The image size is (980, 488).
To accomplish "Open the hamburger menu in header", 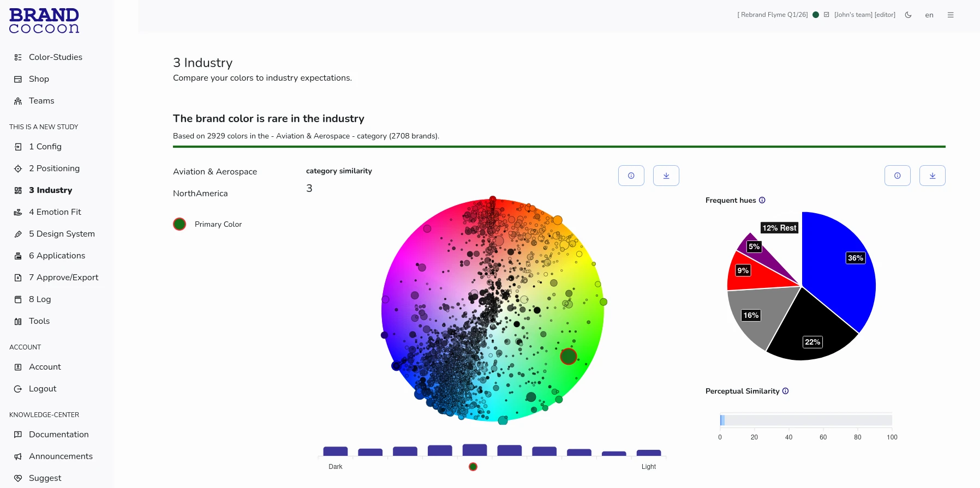I will (951, 15).
